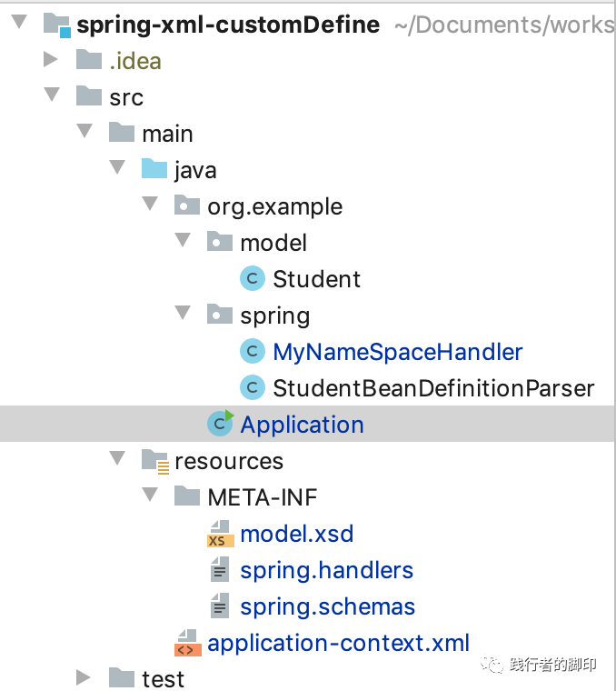Click the spring.schemas text file icon
The image size is (616, 691).
(x=220, y=606)
